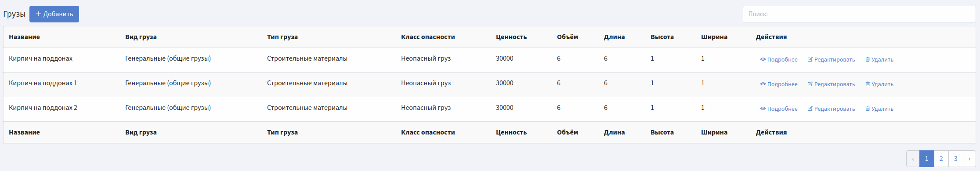Viewport: 980px width, 171px height.
Task: Sort by Ценность column header
Action: pyautogui.click(x=511, y=37)
